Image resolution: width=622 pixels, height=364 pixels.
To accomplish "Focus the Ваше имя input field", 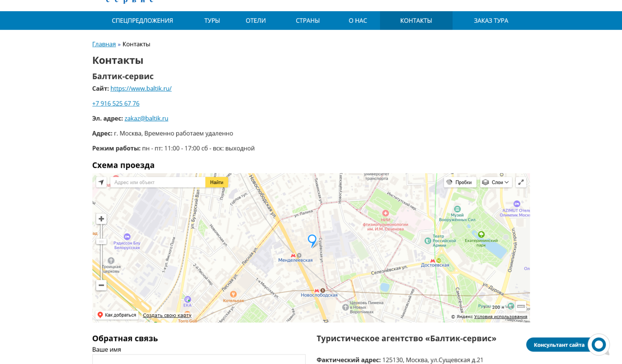I will [x=199, y=359].
